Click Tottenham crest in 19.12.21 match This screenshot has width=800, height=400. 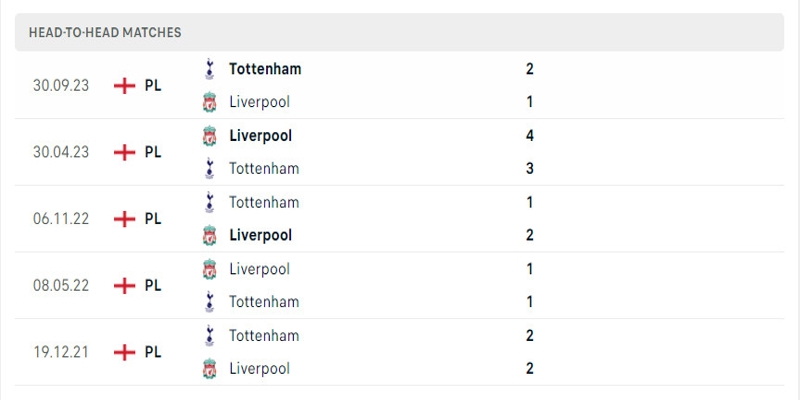tap(209, 335)
